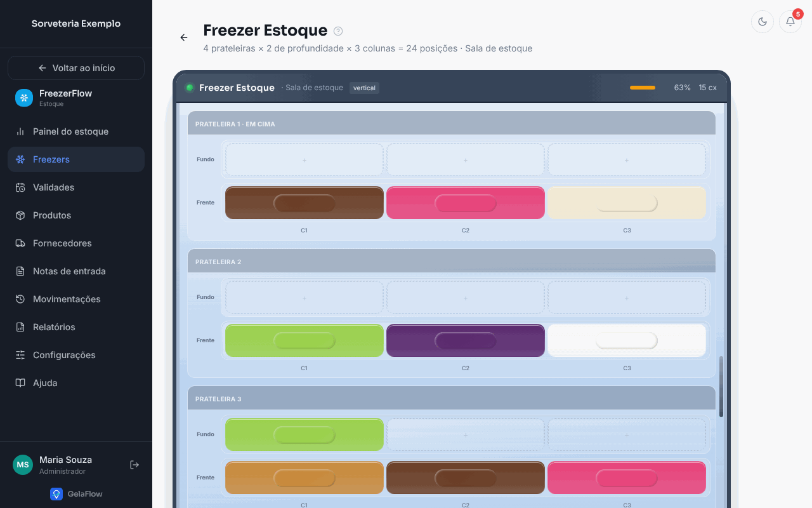Screen dimensions: 812x508
Task: Add box in Prateleira 2 Fundo C2 slot
Action: (466, 297)
